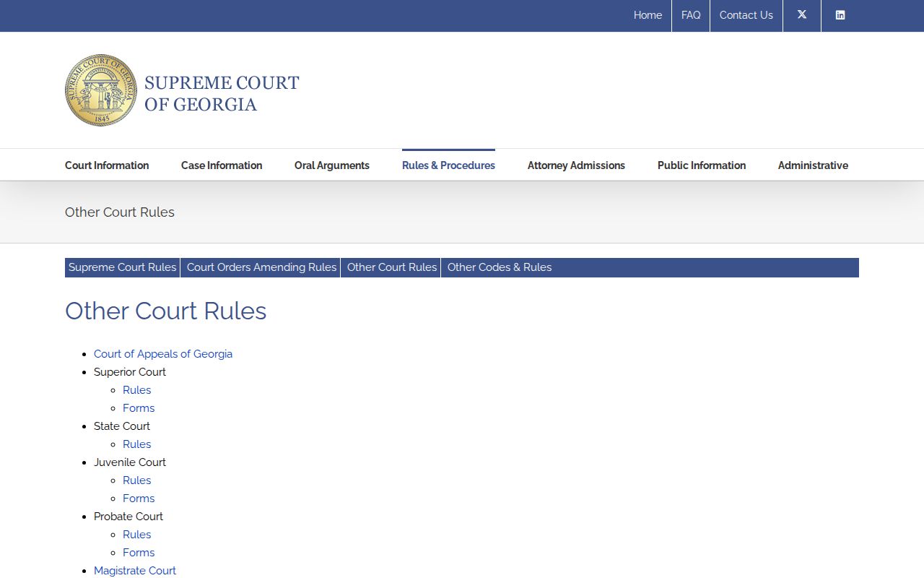Select the Other Court Rules tab
924x578 pixels.
click(392, 267)
